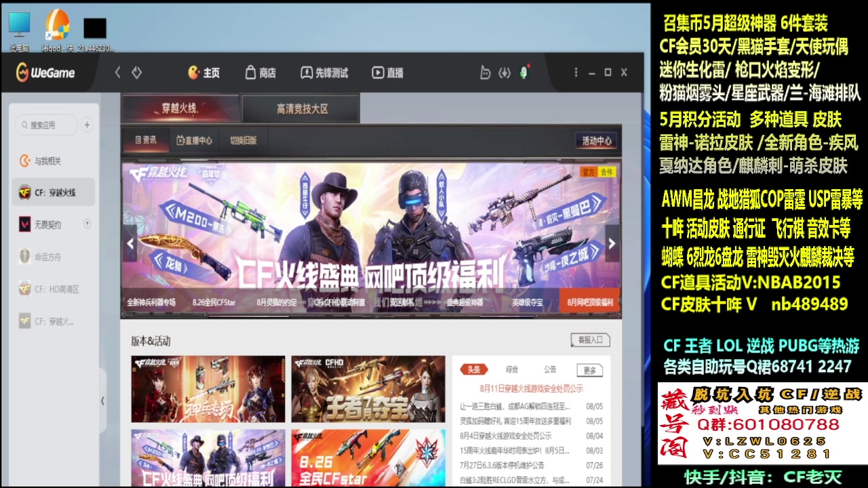Open the three-dot more menu

point(576,73)
